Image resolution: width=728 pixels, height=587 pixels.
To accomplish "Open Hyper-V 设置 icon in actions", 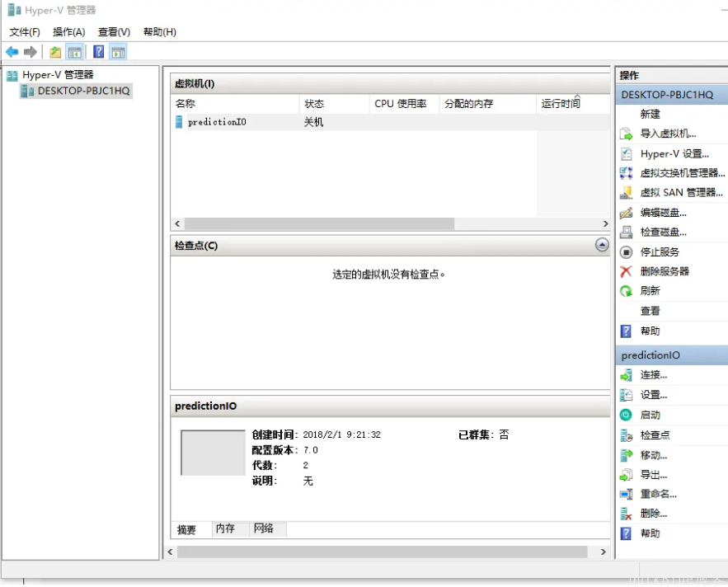I will coord(626,153).
